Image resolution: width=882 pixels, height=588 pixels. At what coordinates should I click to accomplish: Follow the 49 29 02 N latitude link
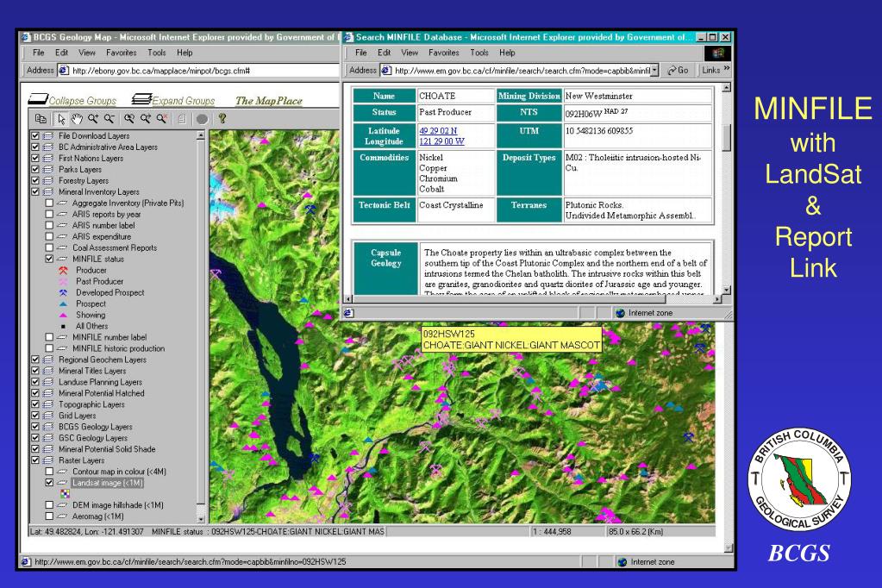438,130
